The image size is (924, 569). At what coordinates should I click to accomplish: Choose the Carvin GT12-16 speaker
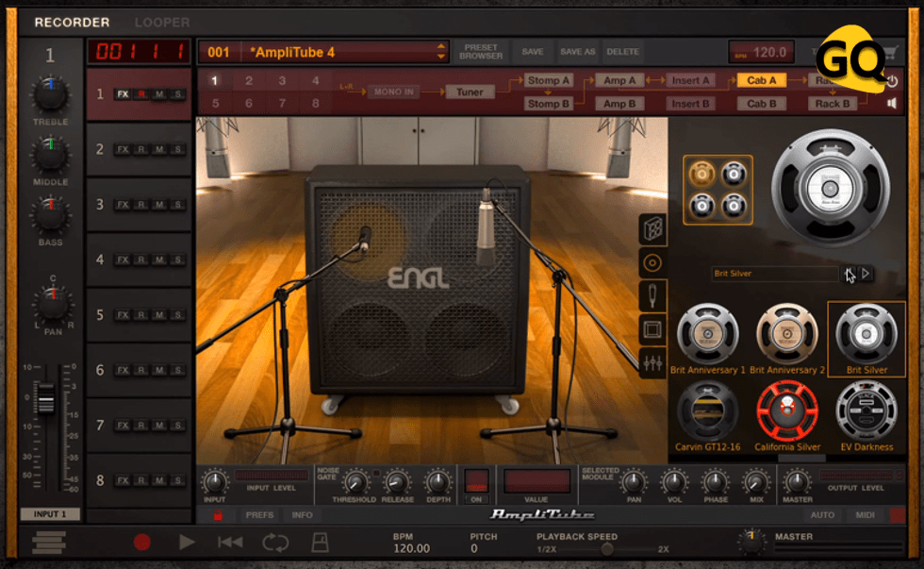[x=708, y=416]
